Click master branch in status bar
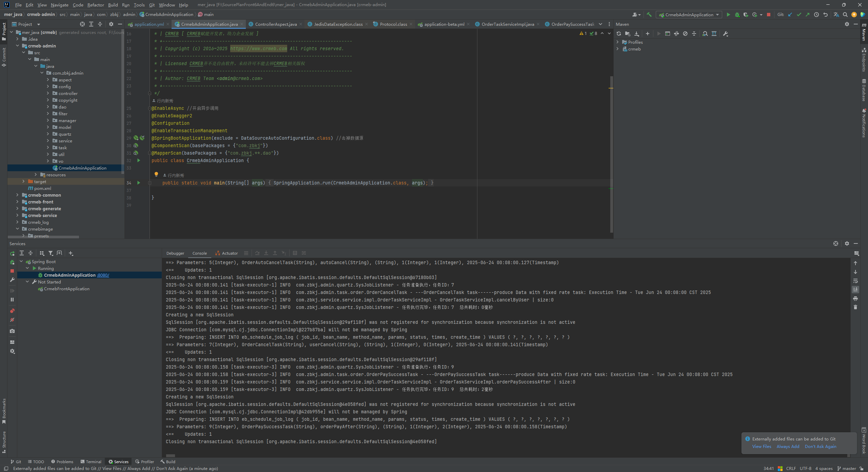The image size is (868, 472). [846, 469]
